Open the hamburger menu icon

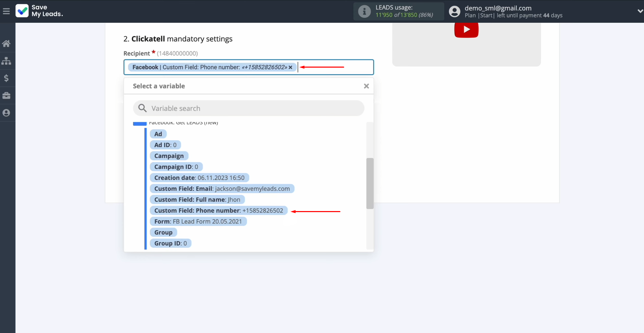[x=6, y=11]
